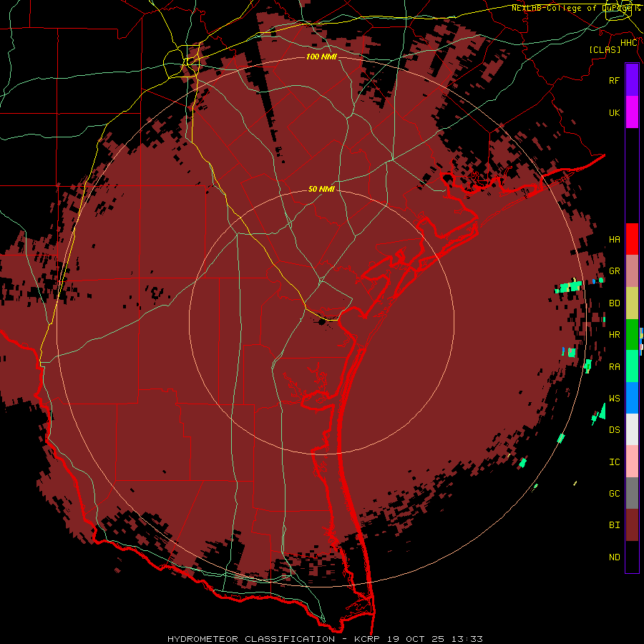Click the BI legend label
Screen dimensions: 644x644
pyautogui.click(x=614, y=525)
